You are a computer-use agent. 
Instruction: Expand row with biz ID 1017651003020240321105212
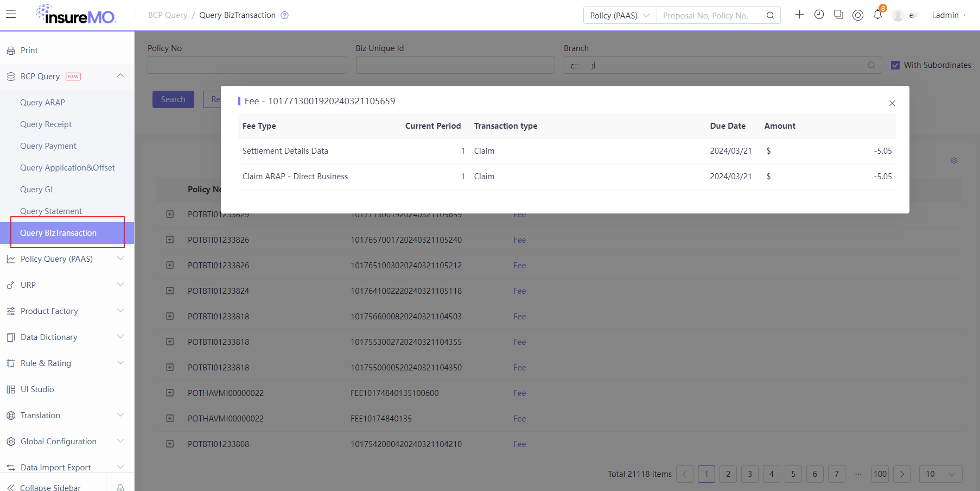(170, 265)
